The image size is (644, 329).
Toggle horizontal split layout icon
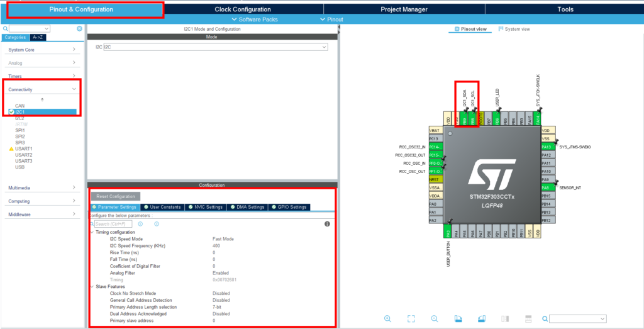pos(528,319)
